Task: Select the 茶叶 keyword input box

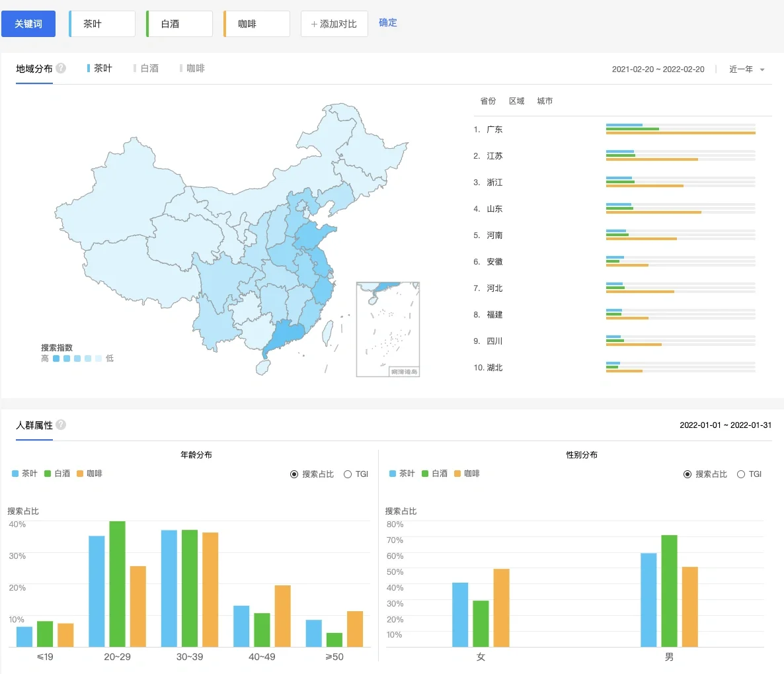Action: pos(102,24)
